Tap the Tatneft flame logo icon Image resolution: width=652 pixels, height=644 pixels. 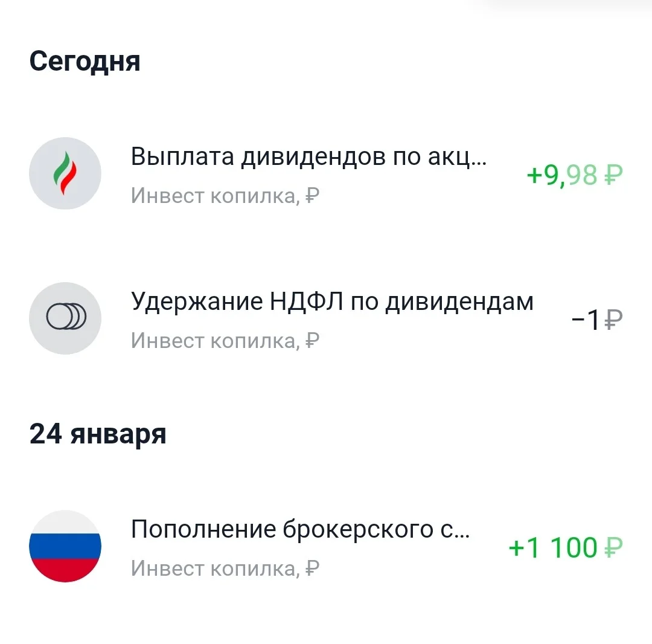(65, 173)
